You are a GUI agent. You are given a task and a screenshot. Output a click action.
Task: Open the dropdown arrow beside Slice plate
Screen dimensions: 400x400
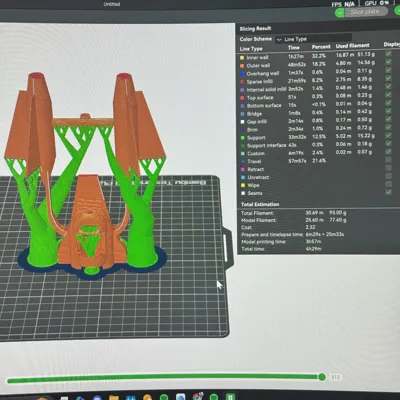pos(340,13)
